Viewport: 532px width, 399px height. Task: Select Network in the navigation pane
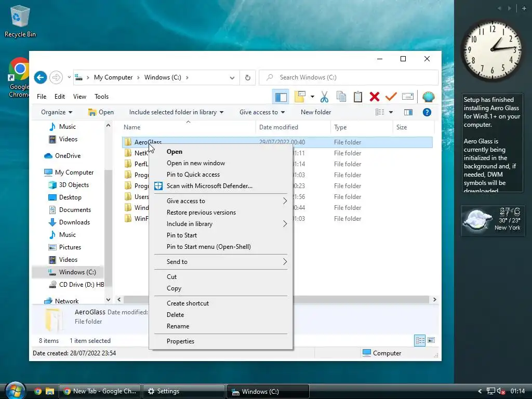(x=66, y=301)
